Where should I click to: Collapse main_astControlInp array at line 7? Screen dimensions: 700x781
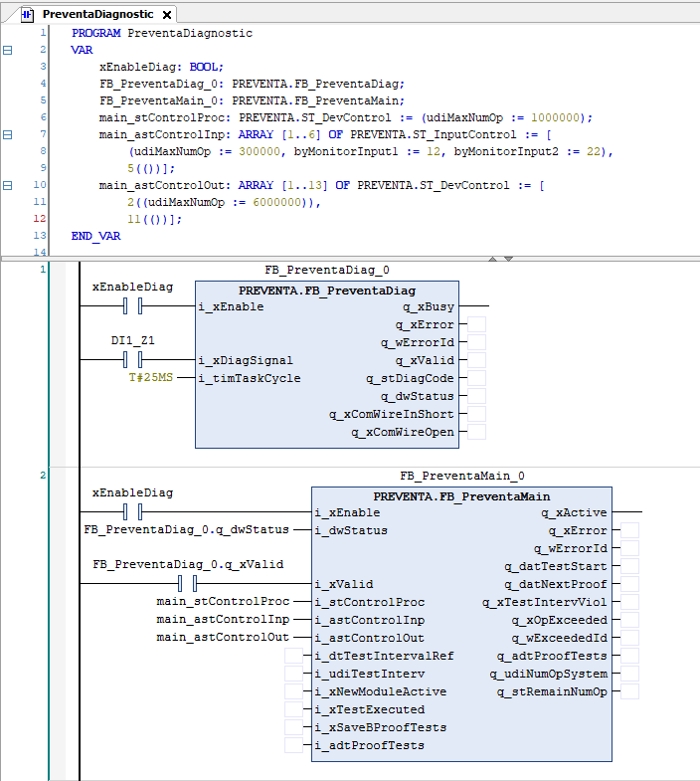(8, 134)
